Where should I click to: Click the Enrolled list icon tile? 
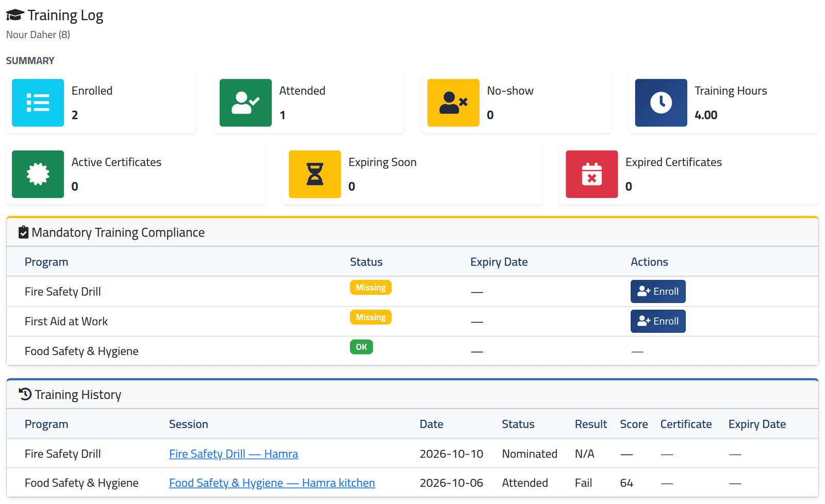pyautogui.click(x=38, y=103)
